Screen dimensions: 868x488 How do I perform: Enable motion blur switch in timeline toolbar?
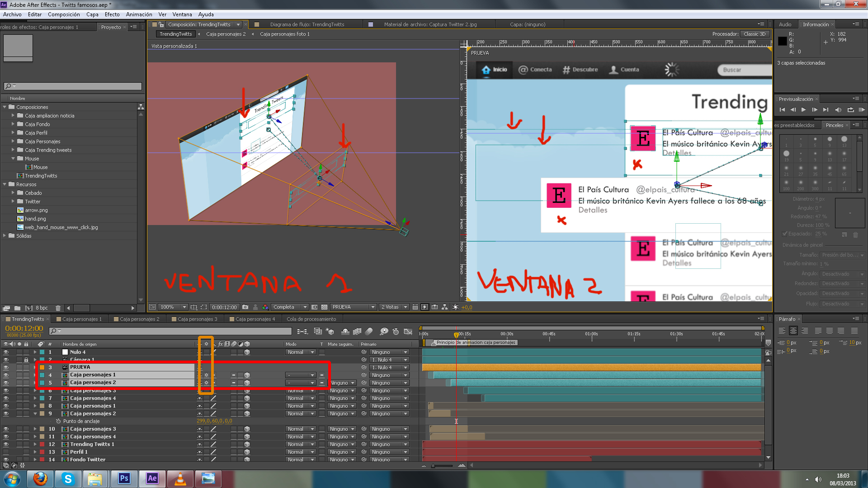tap(369, 332)
